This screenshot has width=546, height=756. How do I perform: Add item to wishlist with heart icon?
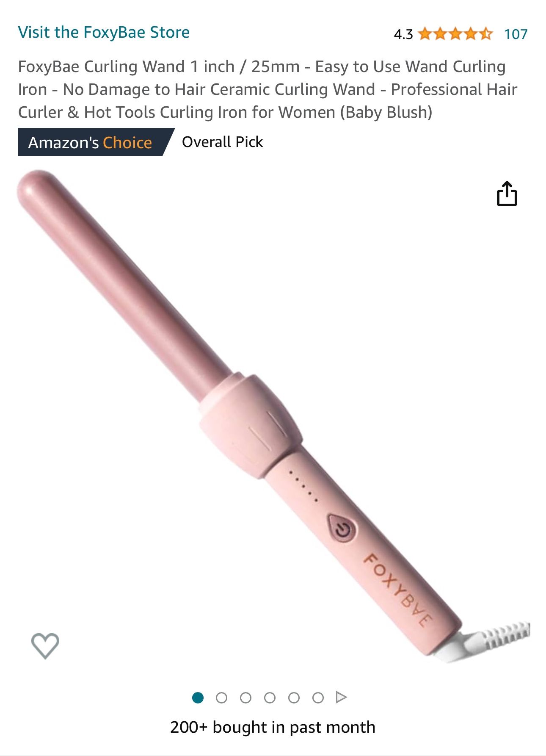[45, 646]
